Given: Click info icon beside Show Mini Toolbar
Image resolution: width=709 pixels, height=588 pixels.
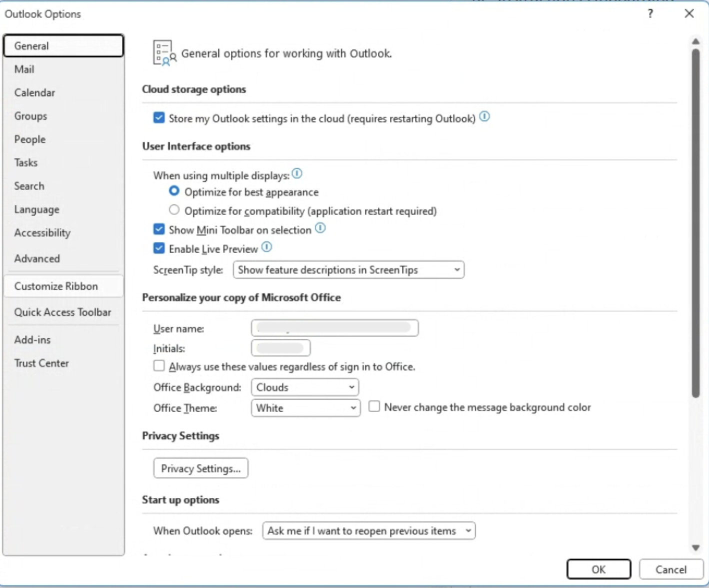Looking at the screenshot, I should (320, 228).
